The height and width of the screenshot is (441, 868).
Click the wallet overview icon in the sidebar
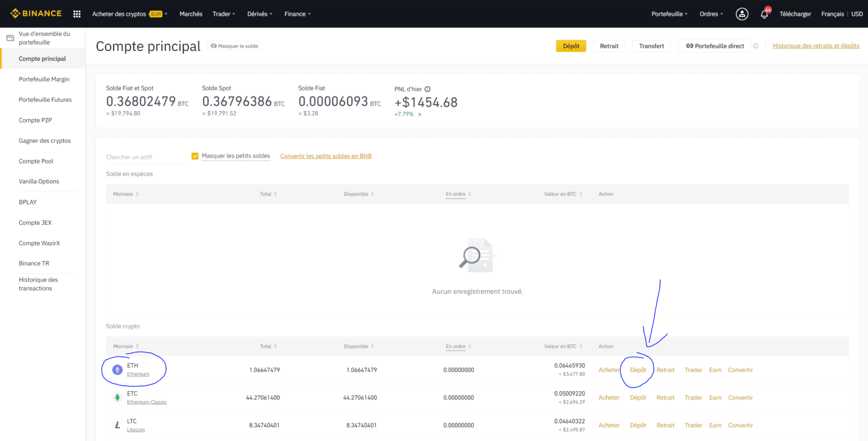[x=10, y=38]
